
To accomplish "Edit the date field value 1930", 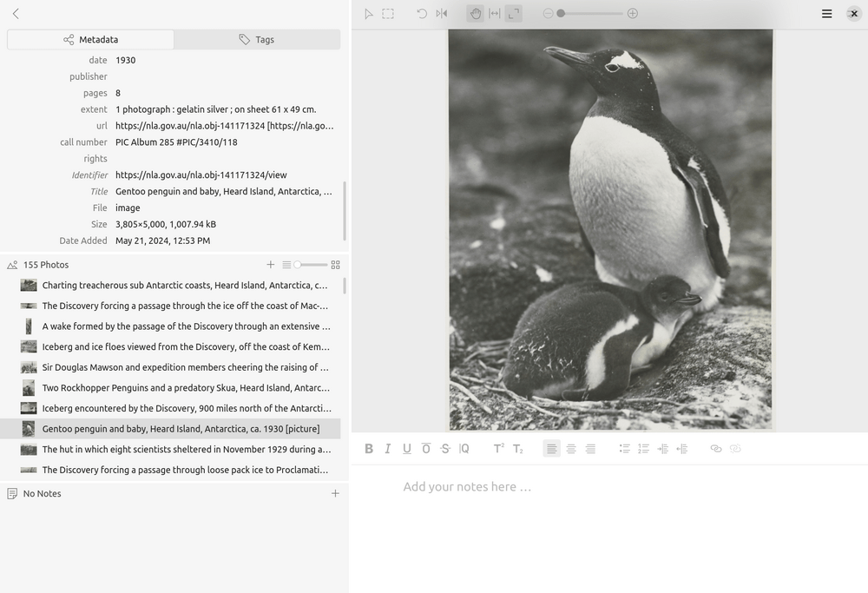I will click(x=126, y=61).
